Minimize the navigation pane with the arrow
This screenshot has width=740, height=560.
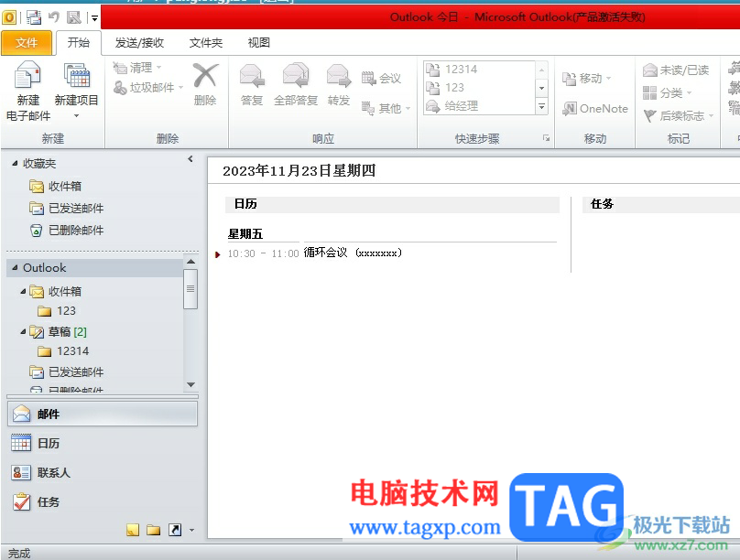pyautogui.click(x=190, y=159)
